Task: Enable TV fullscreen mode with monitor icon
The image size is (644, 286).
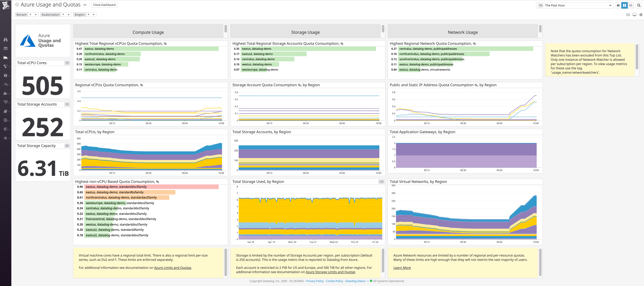Action: point(634,15)
